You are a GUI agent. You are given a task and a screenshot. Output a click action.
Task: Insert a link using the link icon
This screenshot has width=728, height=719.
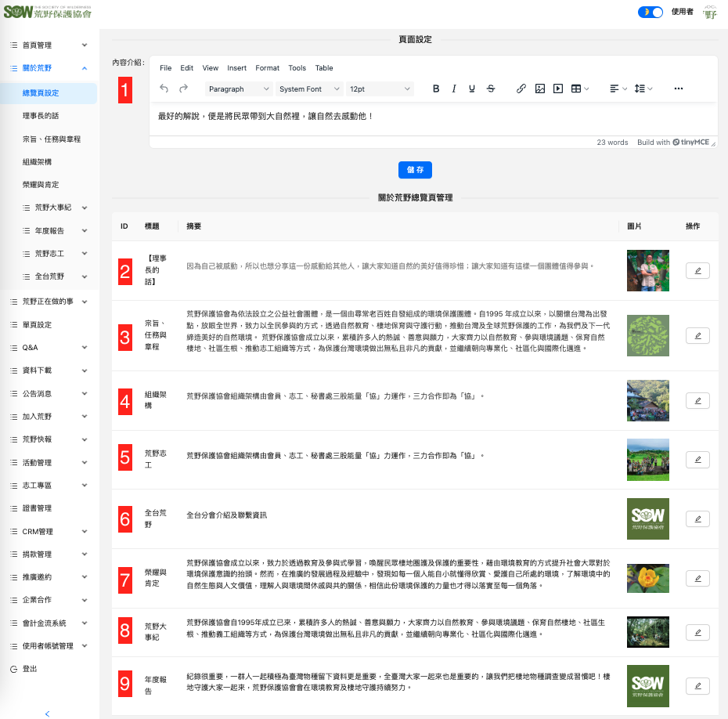point(521,89)
